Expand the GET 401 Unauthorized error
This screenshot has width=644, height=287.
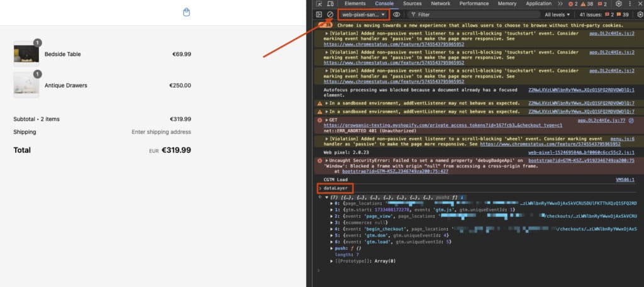tap(327, 120)
